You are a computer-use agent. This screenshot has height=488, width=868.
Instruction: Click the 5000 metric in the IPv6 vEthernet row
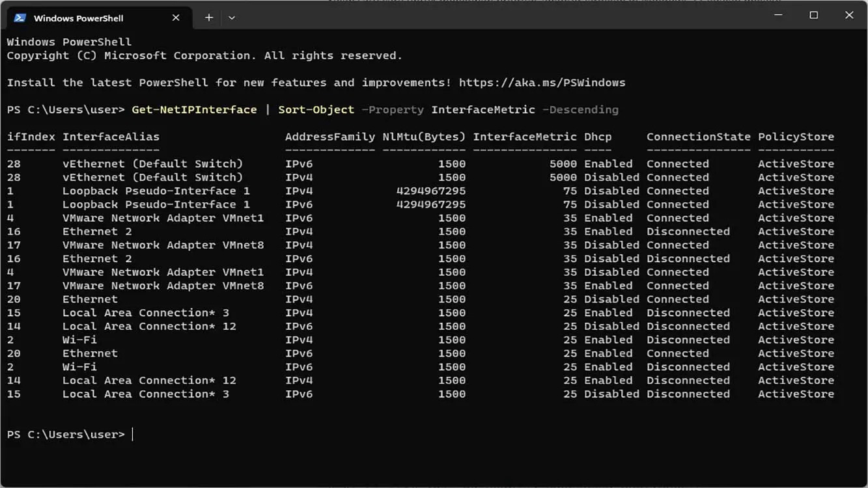tap(563, 163)
